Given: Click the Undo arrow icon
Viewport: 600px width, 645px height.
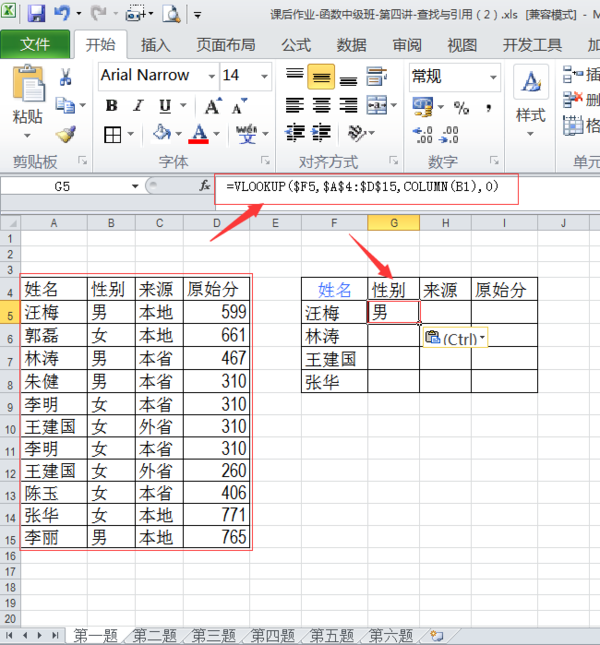Looking at the screenshot, I should (x=61, y=14).
